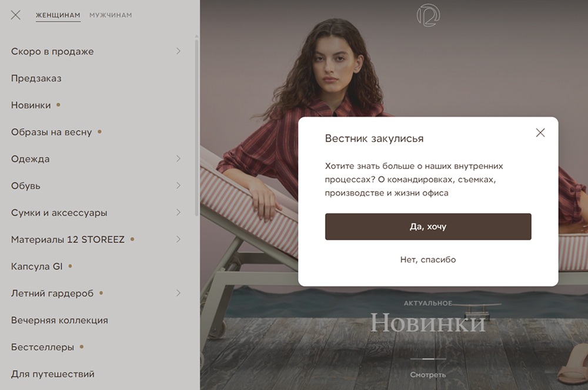588x390 pixels.
Task: Open Новинки in the side menu
Action: (31, 105)
